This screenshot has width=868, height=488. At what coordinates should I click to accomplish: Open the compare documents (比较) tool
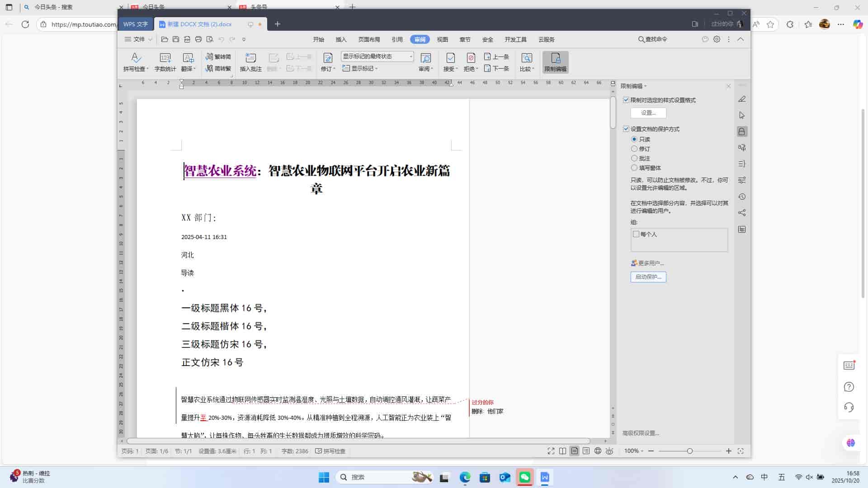[527, 62]
